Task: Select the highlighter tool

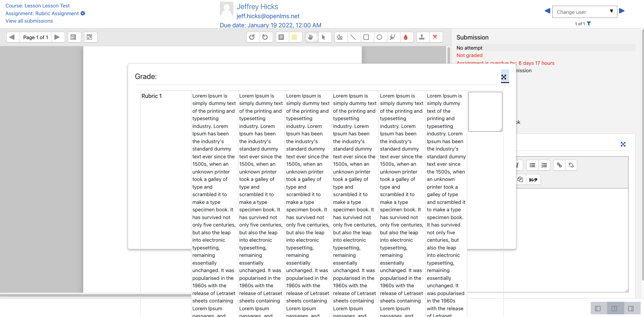Action: (x=393, y=37)
